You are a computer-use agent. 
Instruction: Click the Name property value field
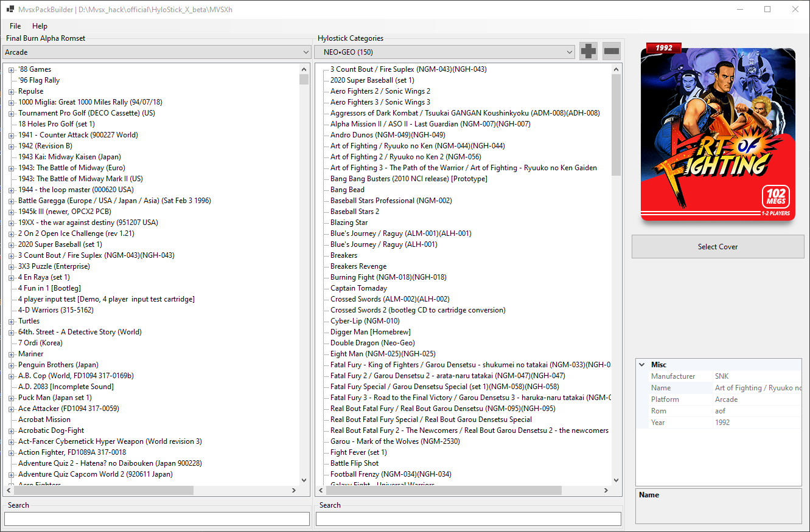757,388
